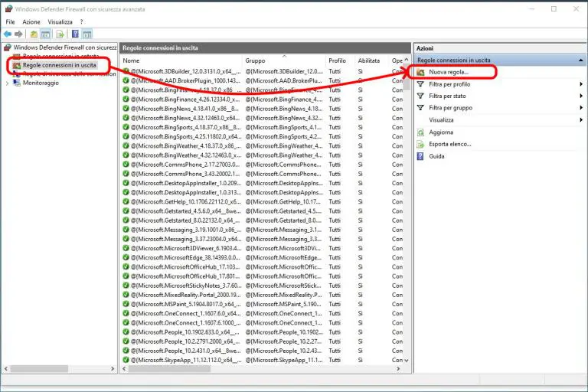
Task: Open the help book toolbar icon
Action: pyautogui.click(x=75, y=34)
